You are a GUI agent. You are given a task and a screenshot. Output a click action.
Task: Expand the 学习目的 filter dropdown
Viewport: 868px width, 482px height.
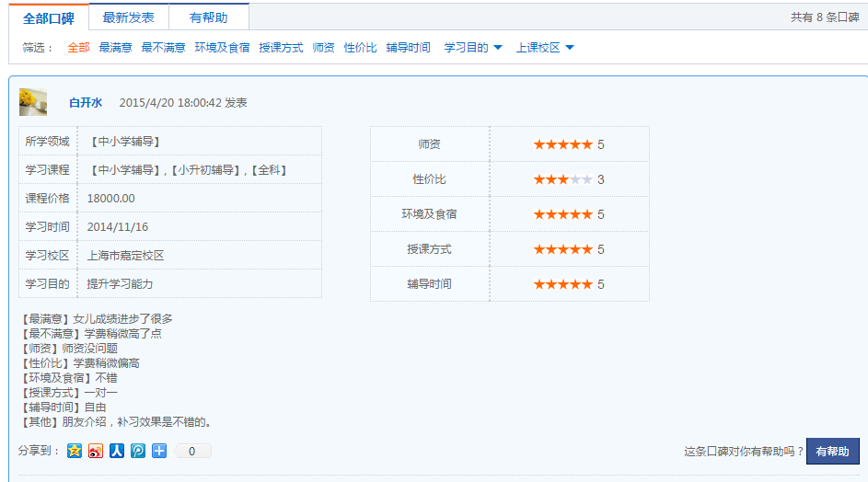coord(473,48)
